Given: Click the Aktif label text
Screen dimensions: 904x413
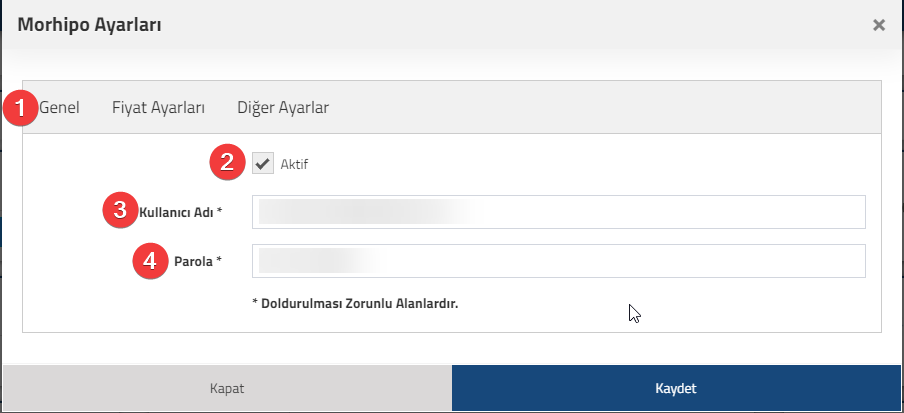Looking at the screenshot, I should (294, 164).
